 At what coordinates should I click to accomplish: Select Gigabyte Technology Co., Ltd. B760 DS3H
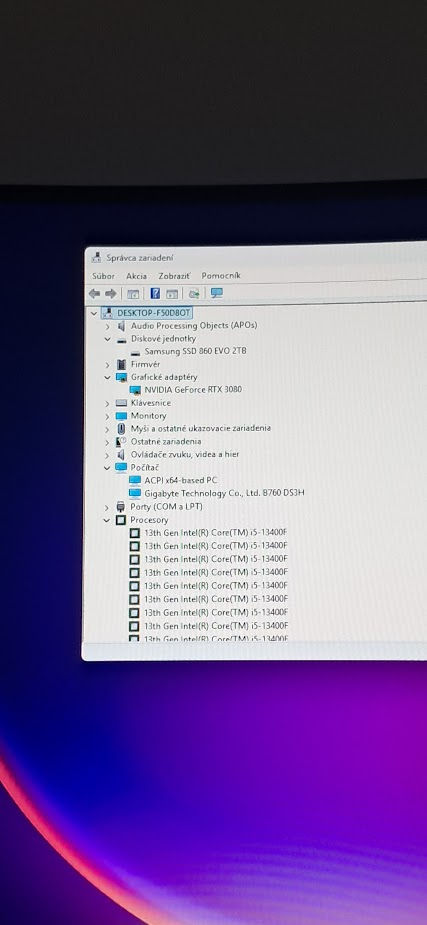(x=224, y=493)
